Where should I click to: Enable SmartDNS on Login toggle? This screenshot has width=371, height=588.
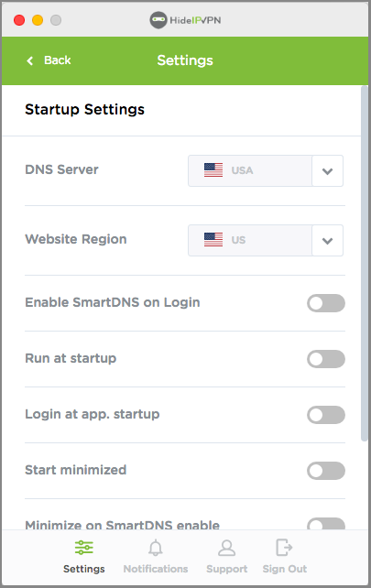coord(326,303)
